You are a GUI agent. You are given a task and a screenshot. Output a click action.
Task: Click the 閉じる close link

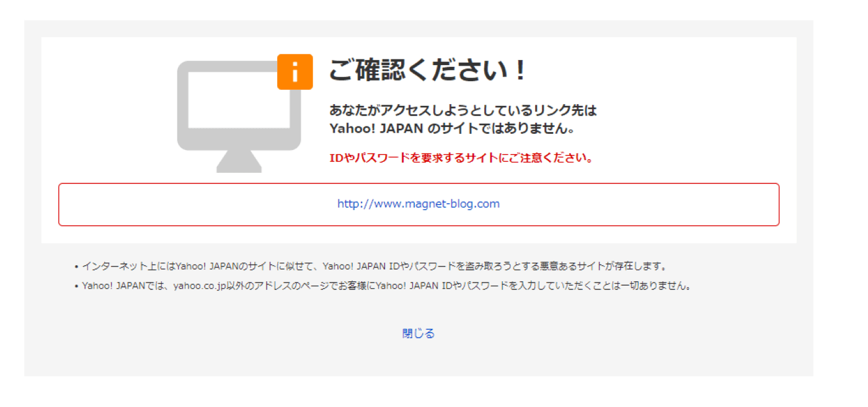[x=418, y=333]
